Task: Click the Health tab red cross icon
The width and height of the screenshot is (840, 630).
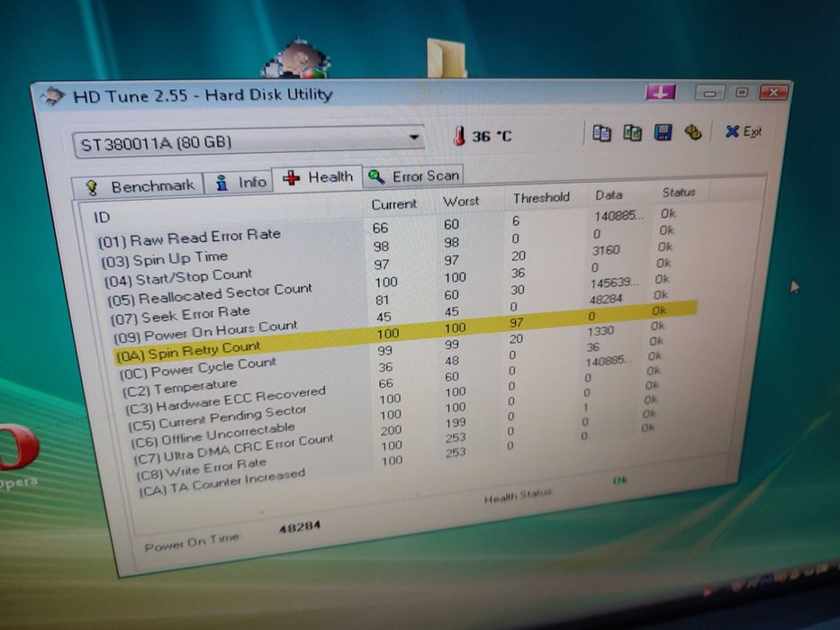Action: coord(292,178)
